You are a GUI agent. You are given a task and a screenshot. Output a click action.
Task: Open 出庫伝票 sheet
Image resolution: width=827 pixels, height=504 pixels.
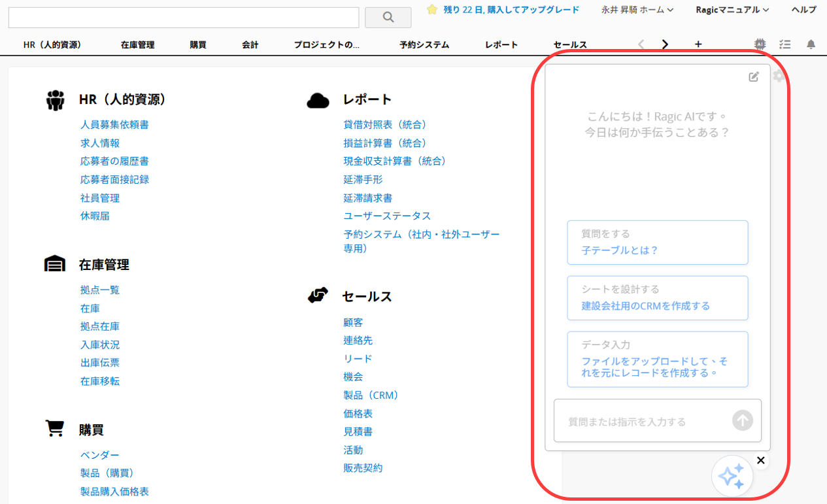[x=100, y=363]
